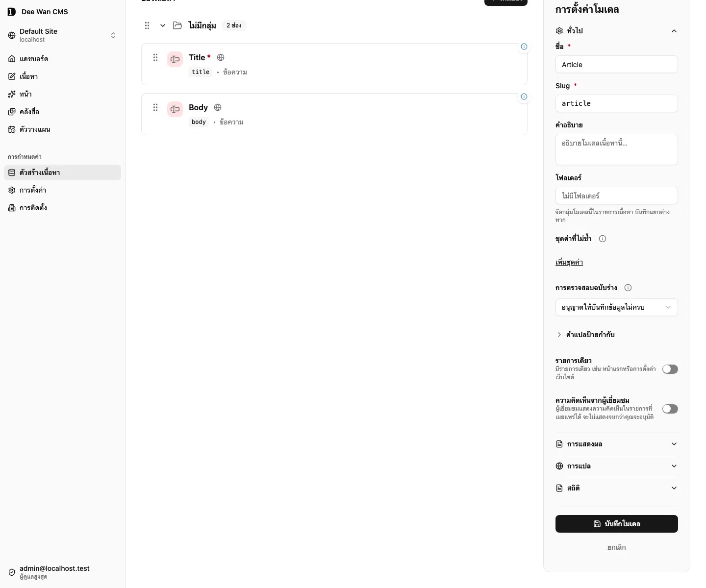Select ตัวสร้างเนื้อหา in the sidebar

coord(62,172)
